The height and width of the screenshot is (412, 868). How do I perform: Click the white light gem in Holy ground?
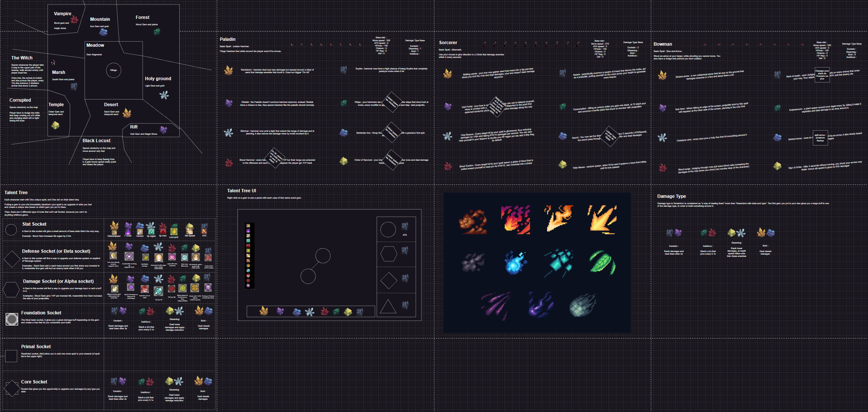point(164,95)
